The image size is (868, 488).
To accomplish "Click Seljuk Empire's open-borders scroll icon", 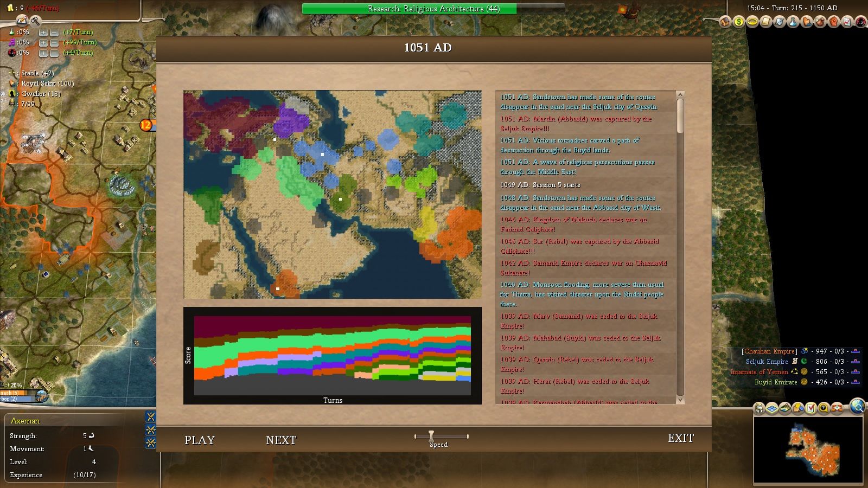I will 795,361.
